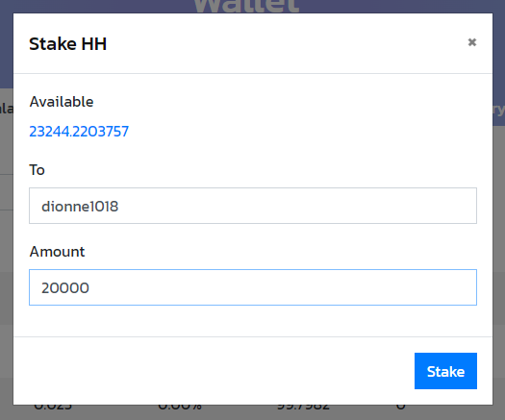Screen dimensions: 505x420
Task: Click the partially hidden tab at right edge
Action: tap(498, 111)
